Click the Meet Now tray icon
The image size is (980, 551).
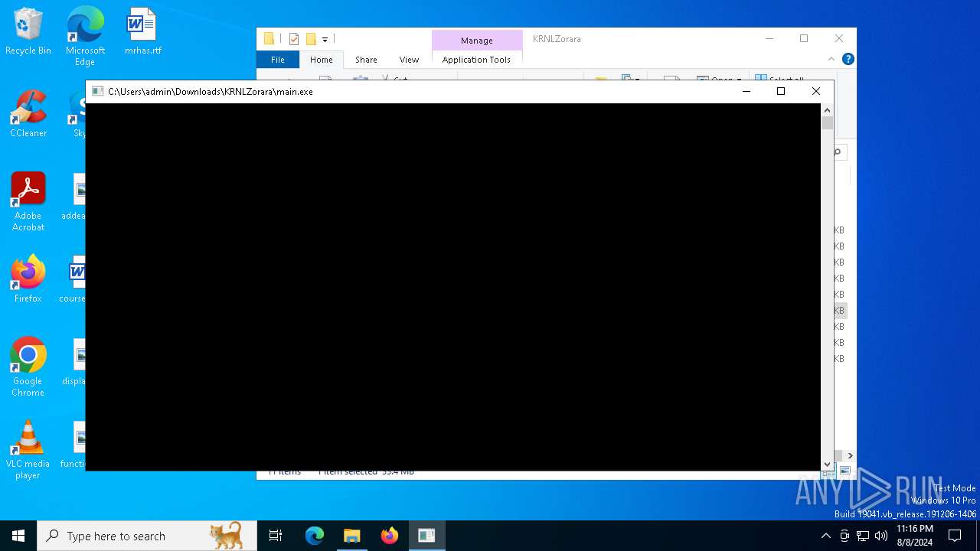[844, 536]
